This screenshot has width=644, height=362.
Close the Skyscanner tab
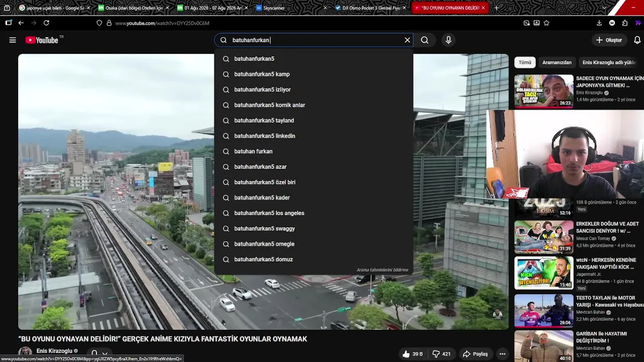coord(325,8)
